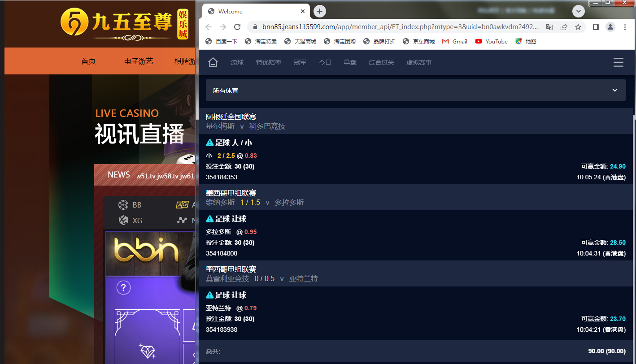Click bet number 354184353

tap(222, 177)
